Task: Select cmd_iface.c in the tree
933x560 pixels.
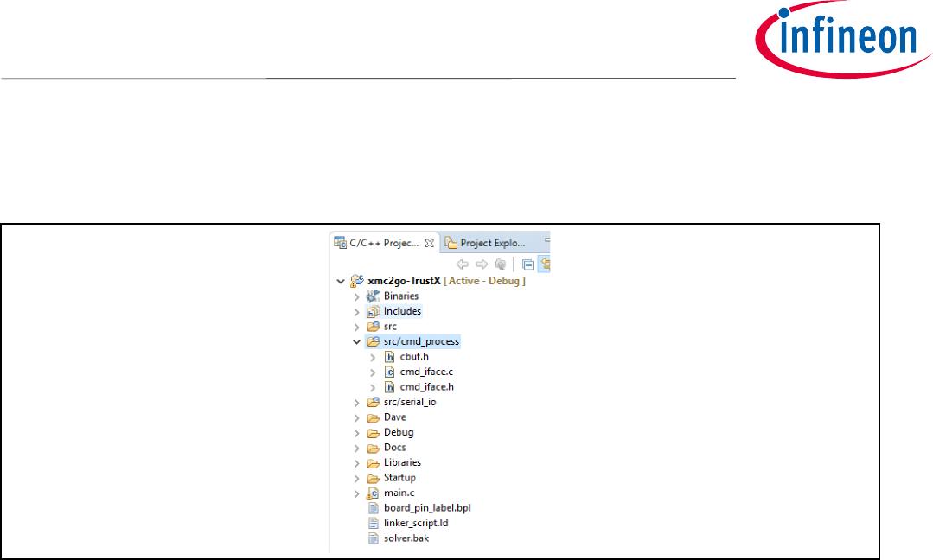Action: tap(426, 372)
